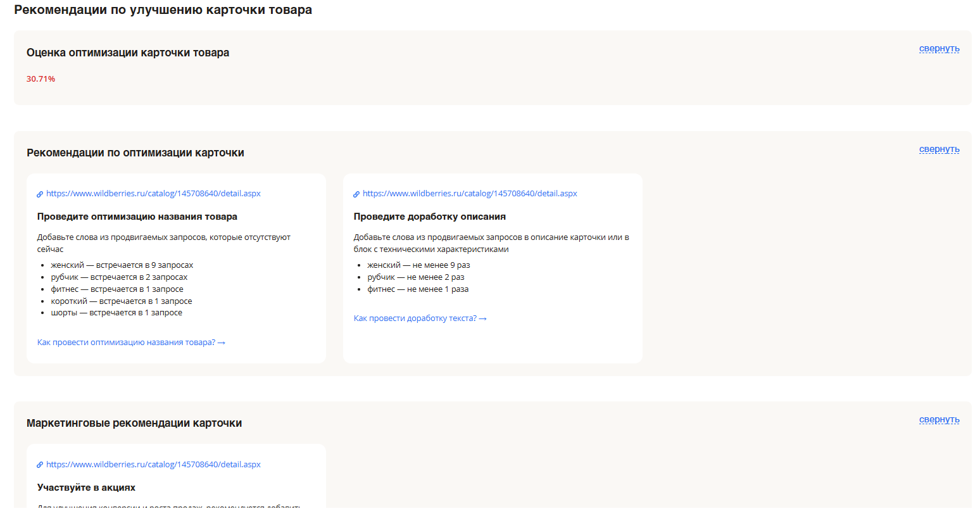Click 'женский — встречается в 9 запросах' item
Image resolution: width=980 pixels, height=523 pixels.
[122, 265]
